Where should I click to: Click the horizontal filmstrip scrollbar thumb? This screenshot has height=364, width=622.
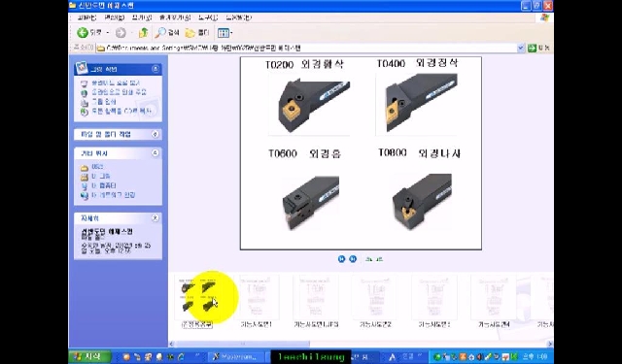(x=242, y=344)
